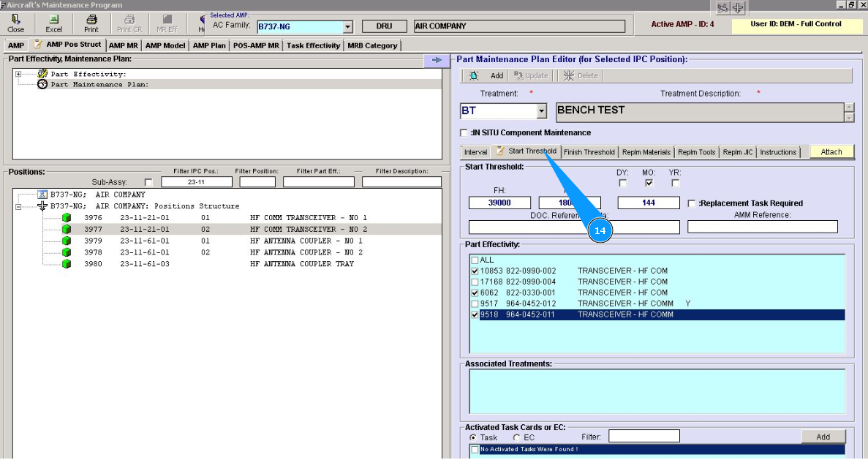This screenshot has height=460, width=868.
Task: Click the arrow icon beside Part Effectivity header
Action: pyautogui.click(x=437, y=60)
